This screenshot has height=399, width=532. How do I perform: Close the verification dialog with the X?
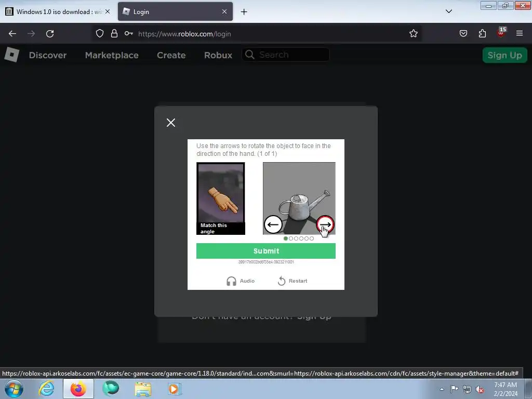[x=170, y=123]
